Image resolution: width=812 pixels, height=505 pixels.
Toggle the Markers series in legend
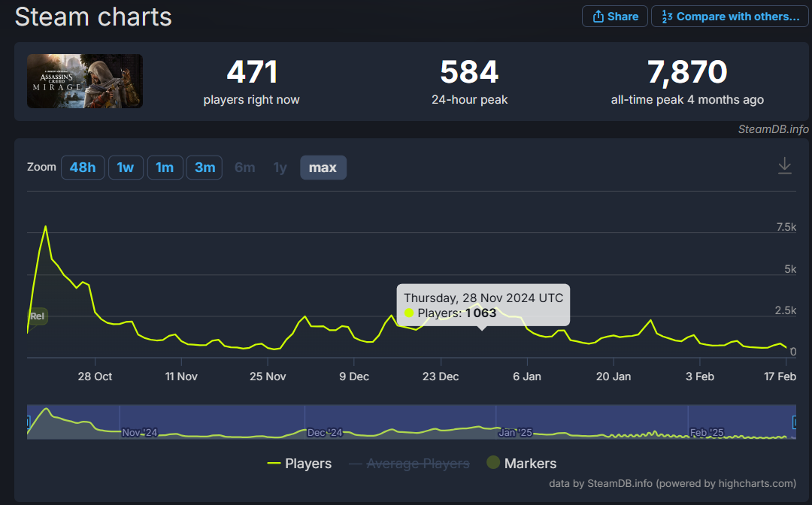tap(522, 463)
